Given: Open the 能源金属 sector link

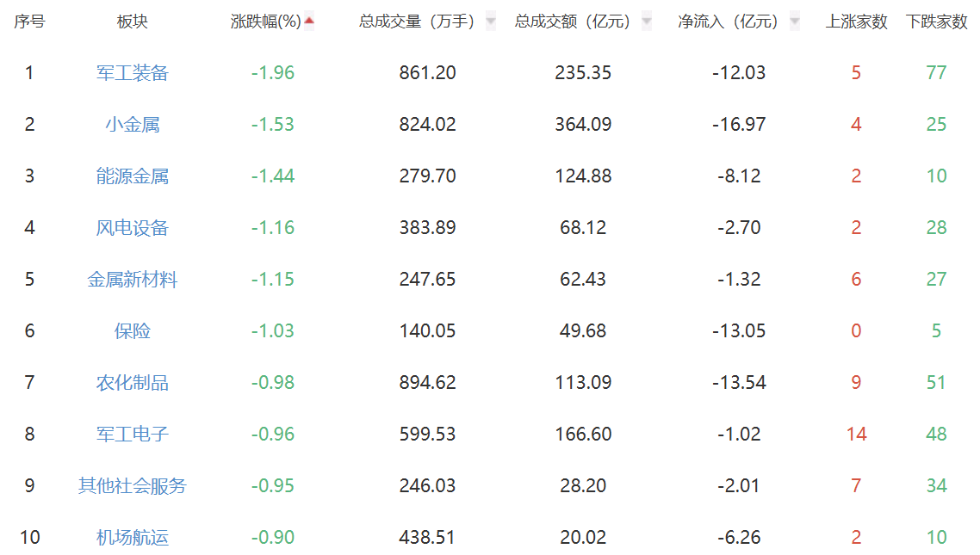Looking at the screenshot, I should click(x=133, y=176).
